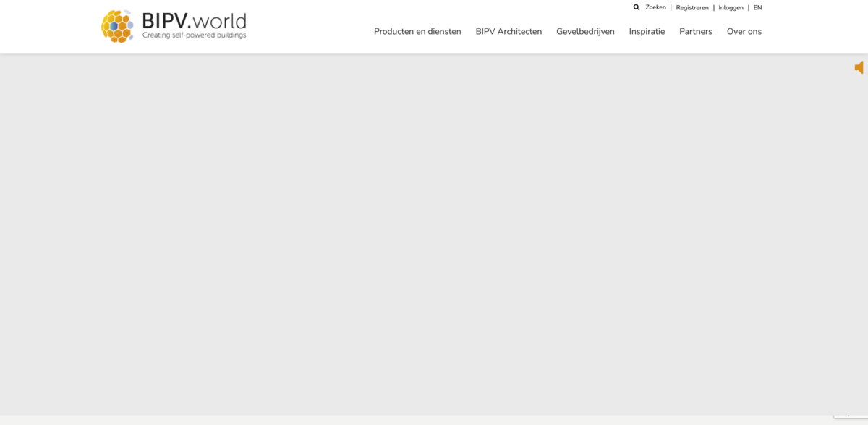Click the empty gray hero banner area
Viewport: 868px width, 425px height.
click(434, 232)
